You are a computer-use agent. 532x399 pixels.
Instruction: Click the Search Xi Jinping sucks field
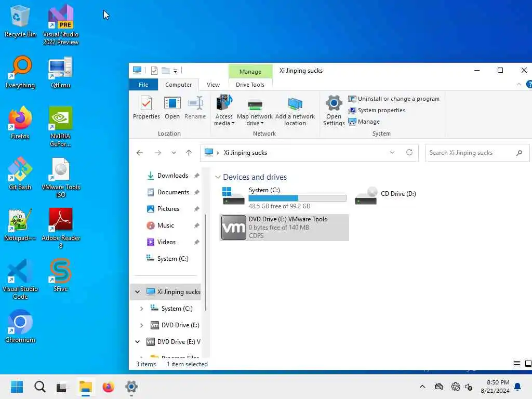click(477, 153)
